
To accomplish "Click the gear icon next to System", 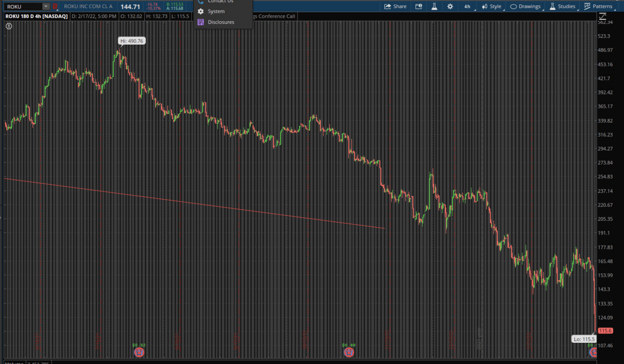I will coord(201,11).
